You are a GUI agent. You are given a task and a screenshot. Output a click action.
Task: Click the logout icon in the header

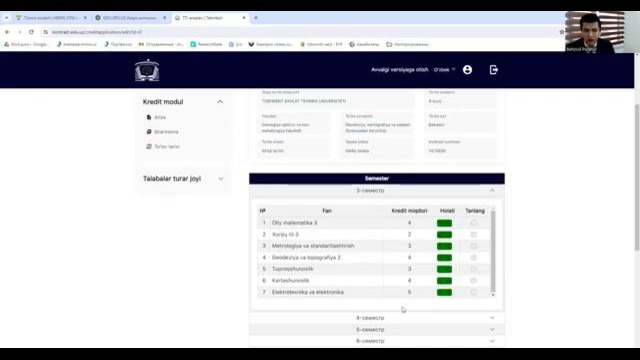coord(493,70)
